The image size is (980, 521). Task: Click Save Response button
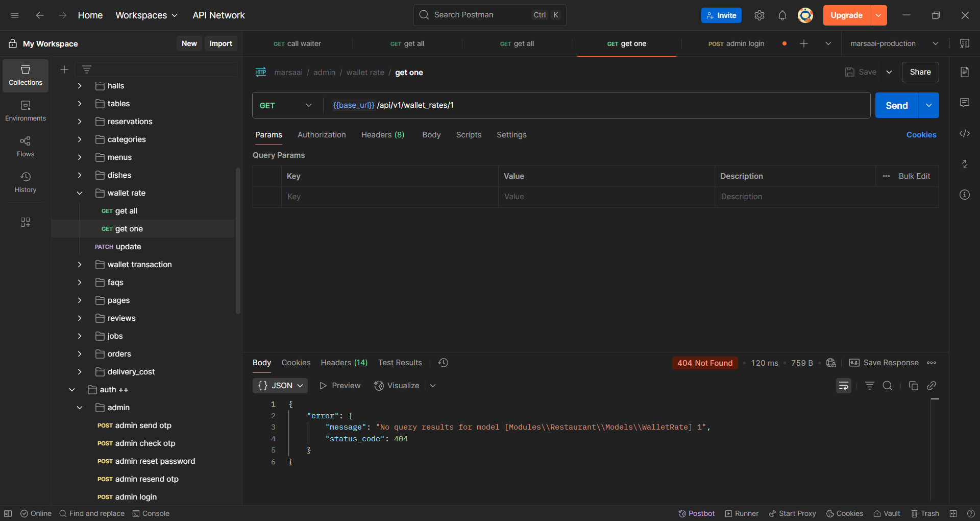[884, 363]
